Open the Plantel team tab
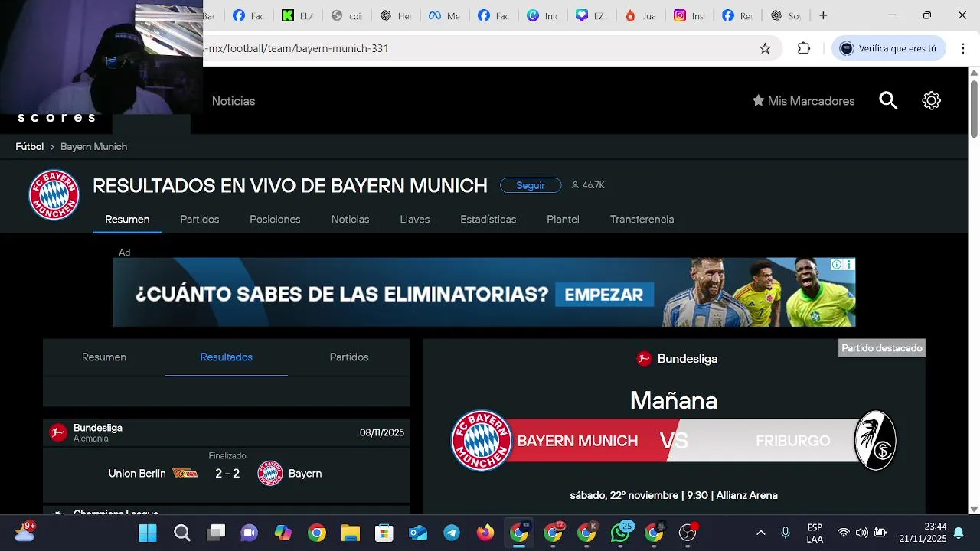The image size is (980, 551). point(563,220)
